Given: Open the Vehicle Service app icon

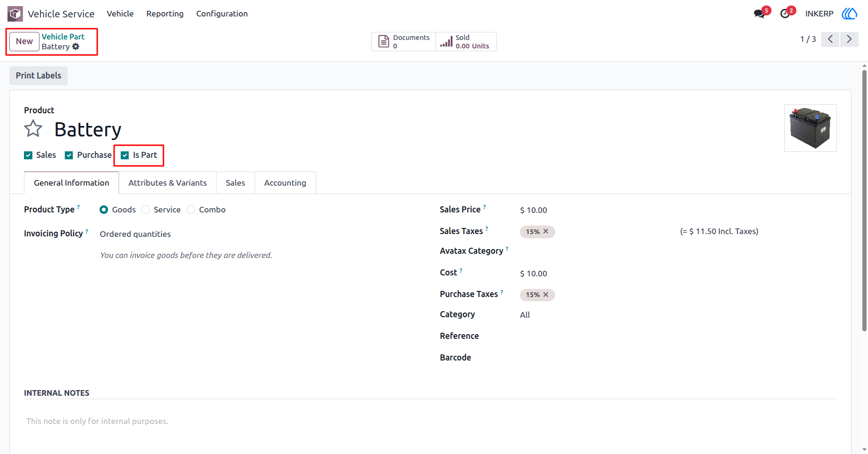Looking at the screenshot, I should 15,14.
